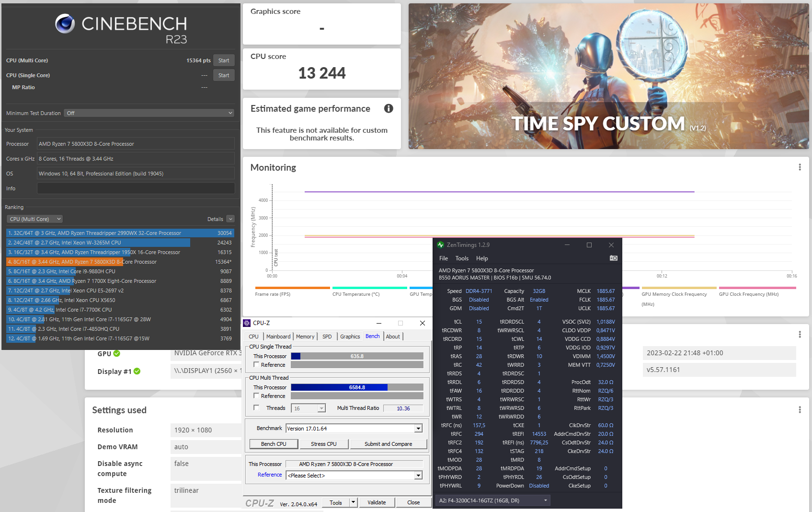The image size is (812, 512).
Task: Click the pink GPU Clock Frequency legend bar
Action: pyautogui.click(x=757, y=288)
